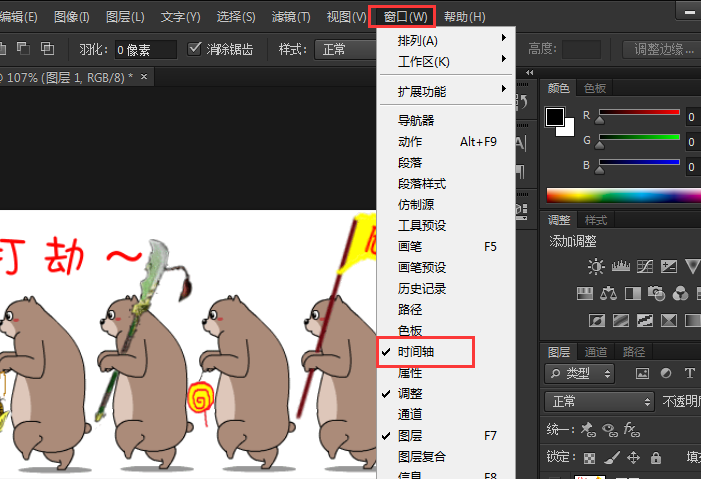Image resolution: width=701 pixels, height=479 pixels.
Task: Expand 扩展功能 submenu
Action: coord(446,92)
